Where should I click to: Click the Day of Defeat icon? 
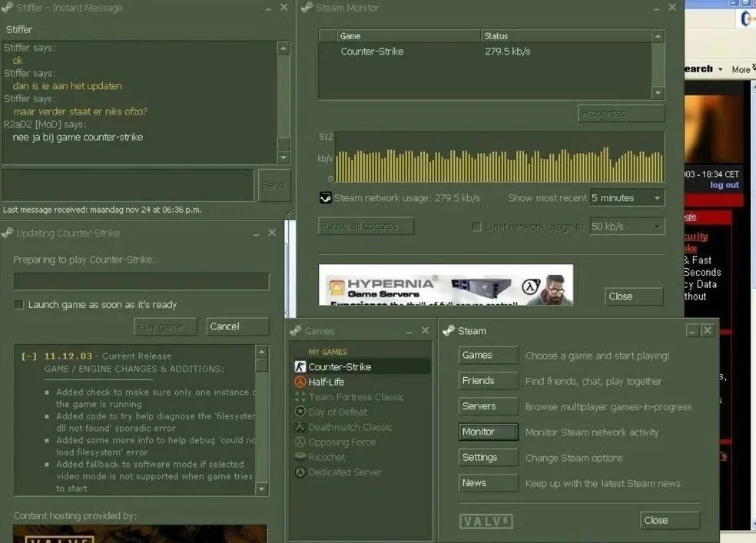(300, 412)
